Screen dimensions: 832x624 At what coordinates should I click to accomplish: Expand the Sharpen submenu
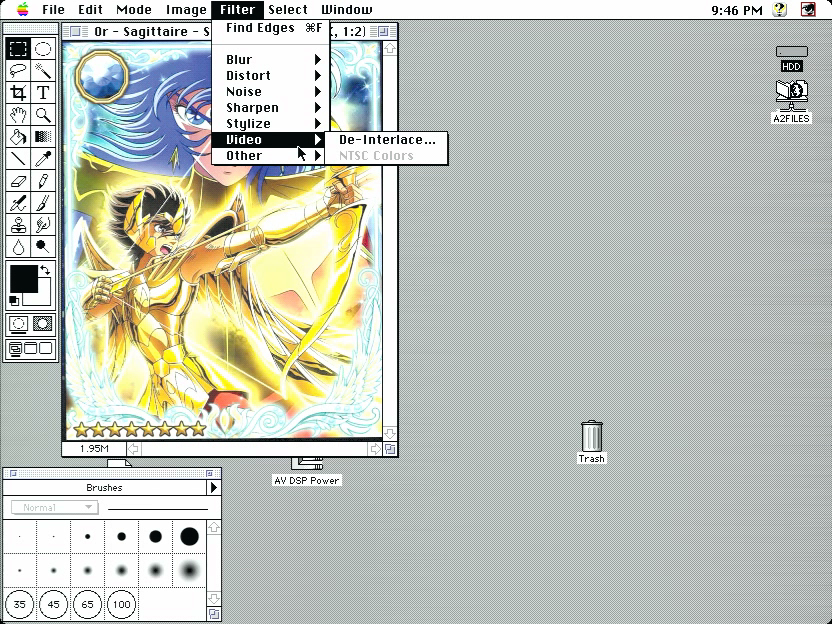coord(271,108)
